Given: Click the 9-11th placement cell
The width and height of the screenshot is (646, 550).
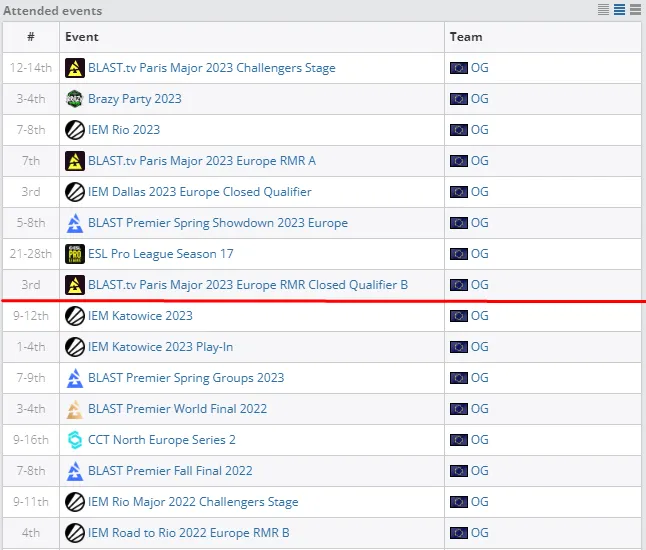Looking at the screenshot, I should pos(31,502).
